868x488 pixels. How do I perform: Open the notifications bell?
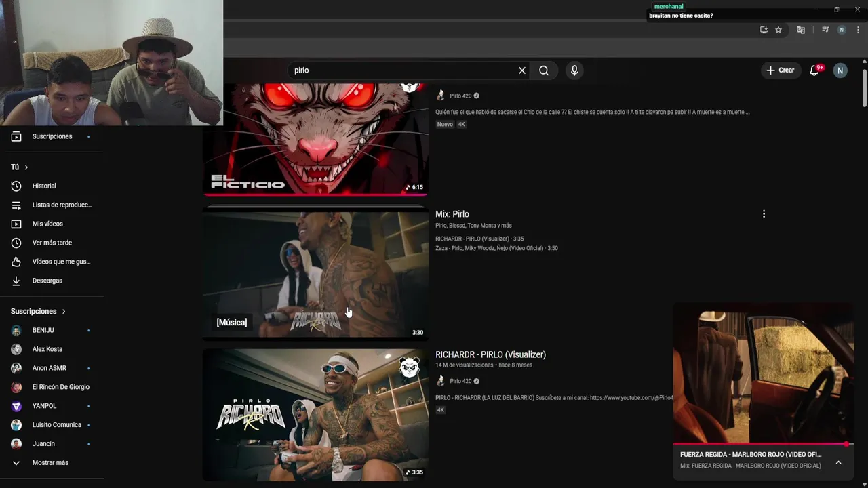pos(815,70)
